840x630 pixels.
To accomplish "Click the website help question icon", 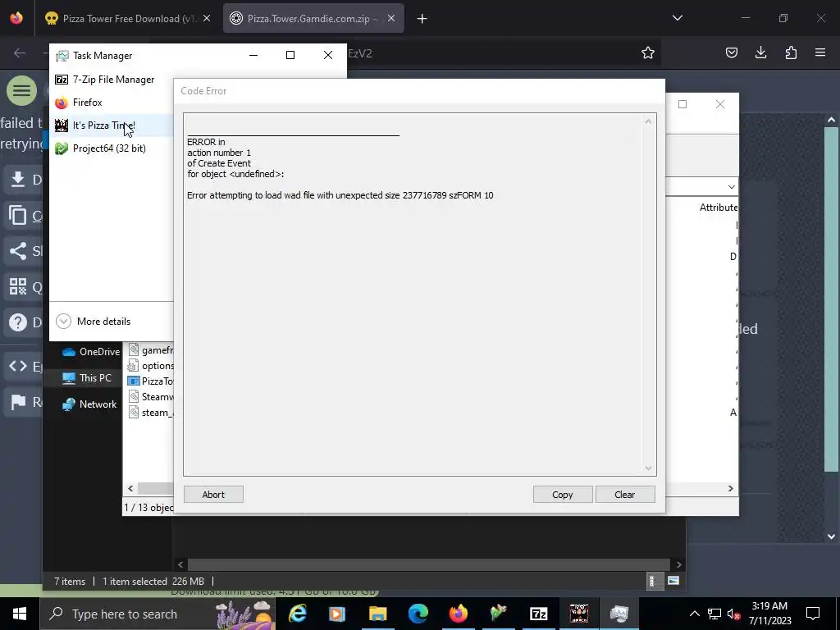I will 18,322.
